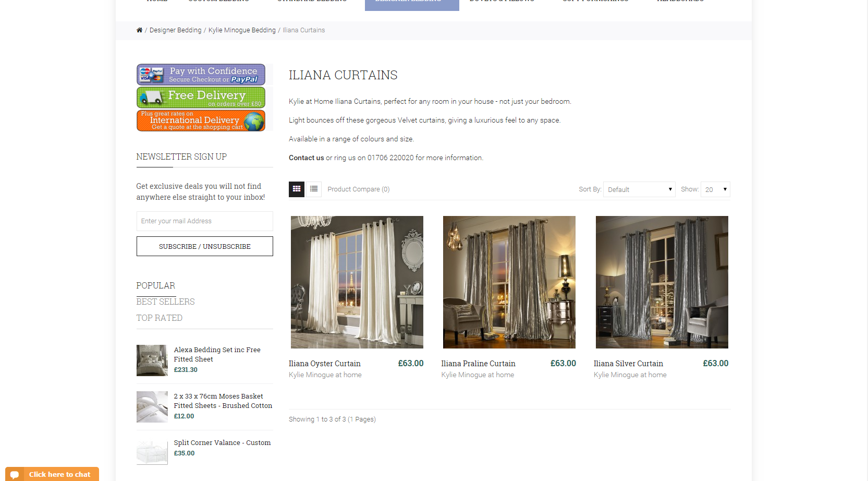Open Split Corner Valance - Custom link
The image size is (868, 481).
(222, 443)
